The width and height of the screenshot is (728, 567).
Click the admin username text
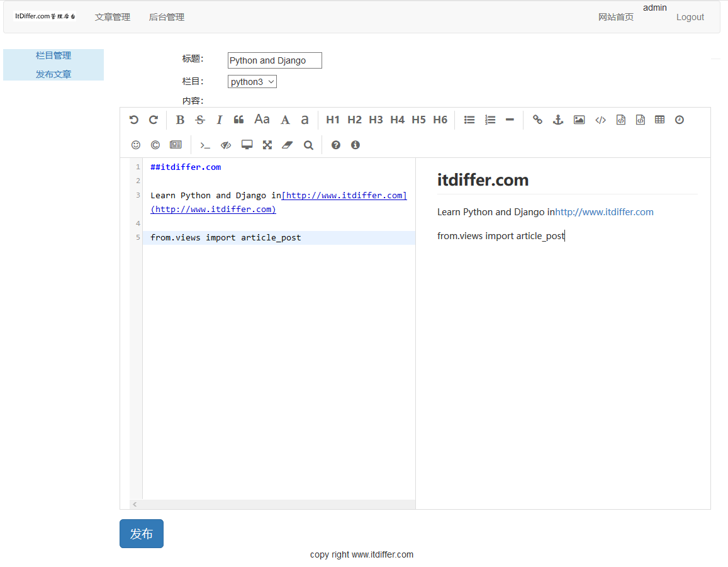[654, 8]
